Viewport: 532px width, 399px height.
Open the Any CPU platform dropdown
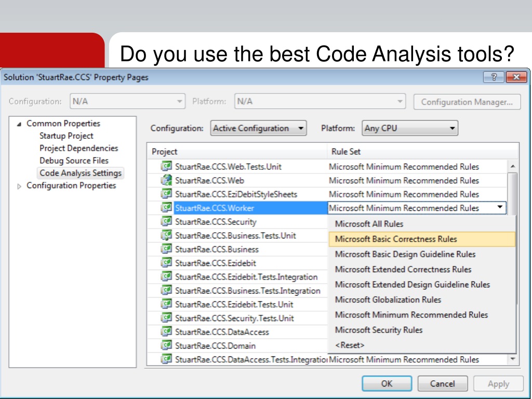tap(410, 128)
